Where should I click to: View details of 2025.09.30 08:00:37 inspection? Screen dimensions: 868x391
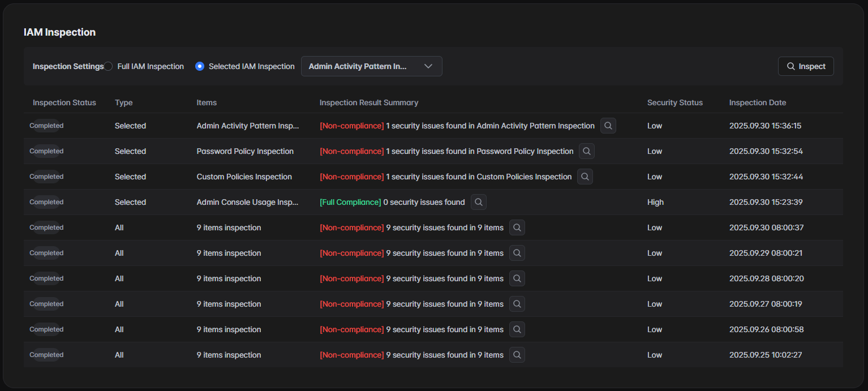(517, 227)
